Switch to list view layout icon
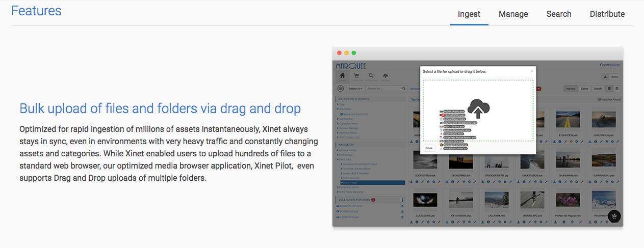 [617, 89]
